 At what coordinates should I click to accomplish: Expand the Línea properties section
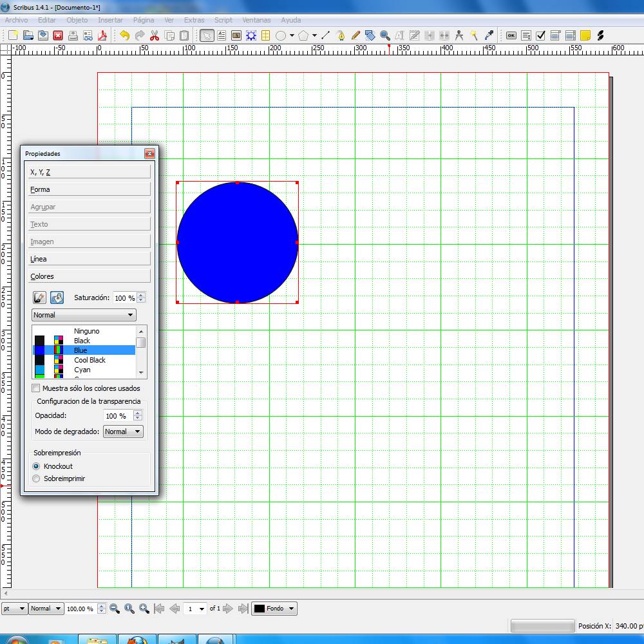[90, 259]
